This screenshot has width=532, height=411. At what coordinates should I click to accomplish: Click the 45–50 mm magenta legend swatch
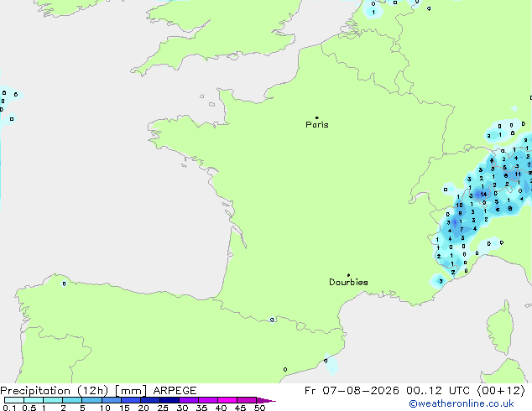click(x=247, y=400)
